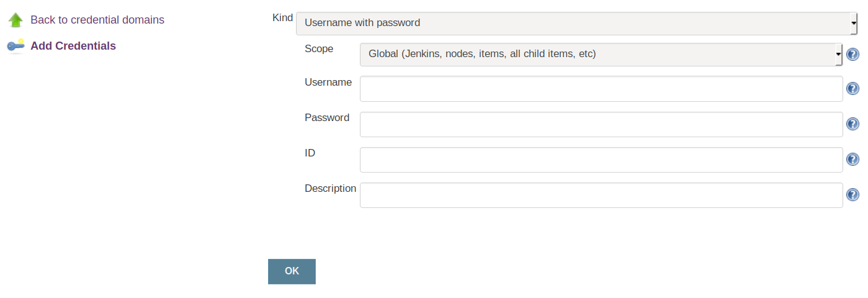Click into the Password input box

pos(601,124)
